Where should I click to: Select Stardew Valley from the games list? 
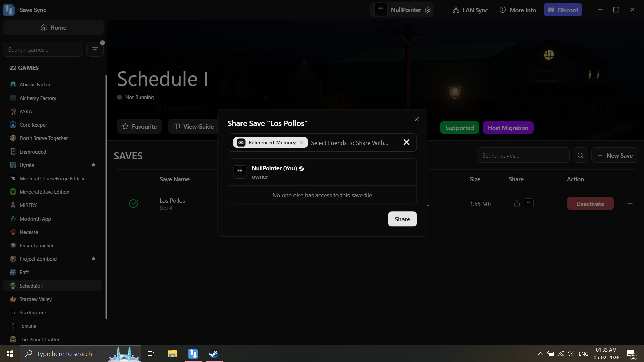pyautogui.click(x=36, y=299)
